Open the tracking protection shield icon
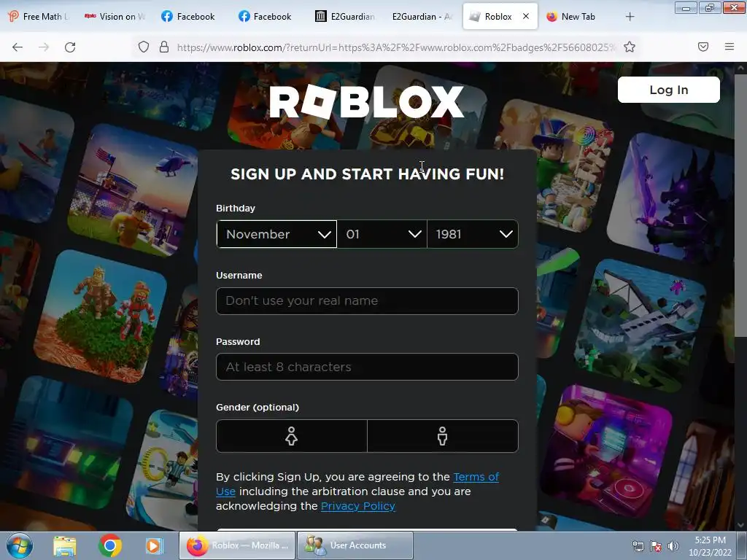747x560 pixels. click(x=144, y=47)
